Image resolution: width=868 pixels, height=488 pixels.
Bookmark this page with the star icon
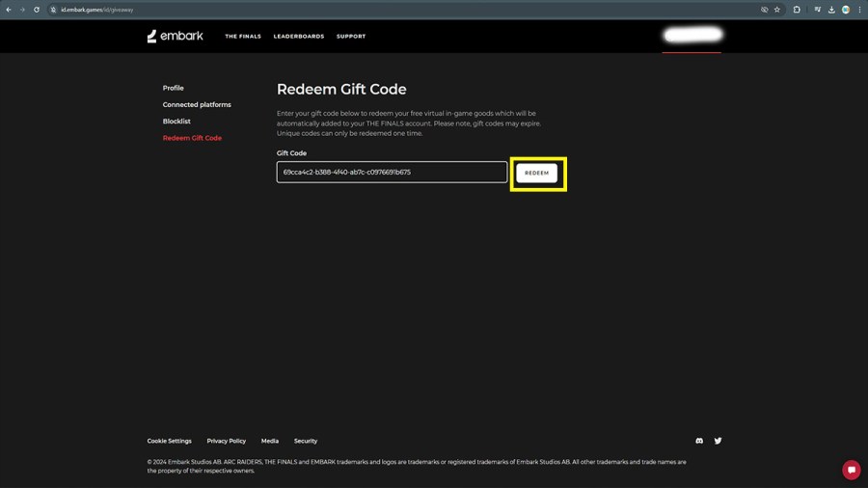pos(777,10)
